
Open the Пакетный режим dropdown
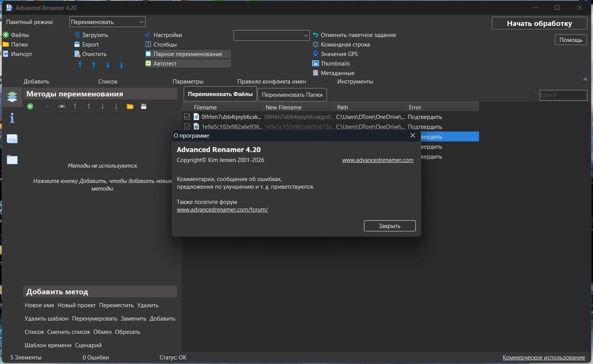107,22
